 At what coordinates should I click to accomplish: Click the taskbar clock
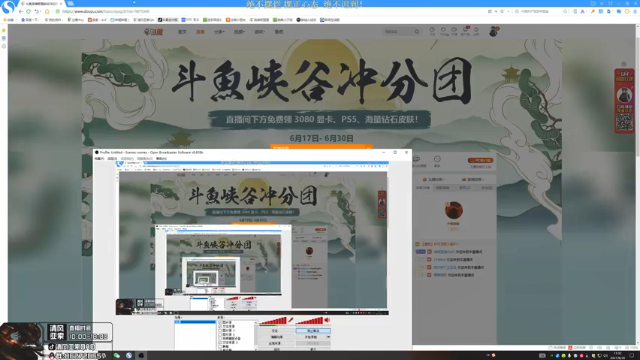click(618, 356)
